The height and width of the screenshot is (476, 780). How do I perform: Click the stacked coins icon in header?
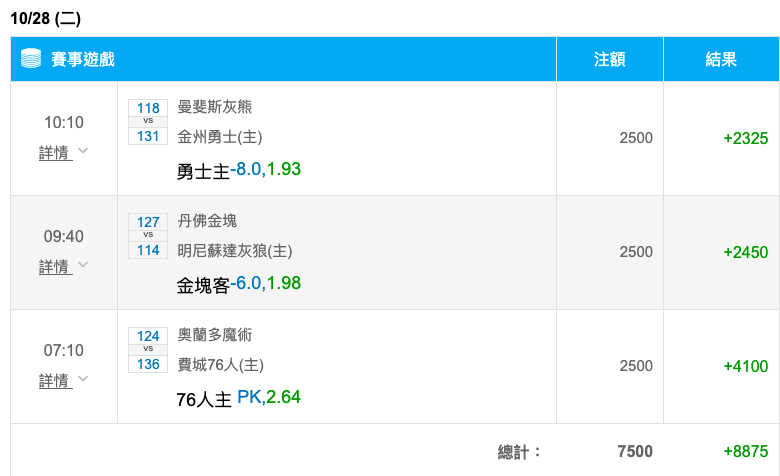(30, 59)
